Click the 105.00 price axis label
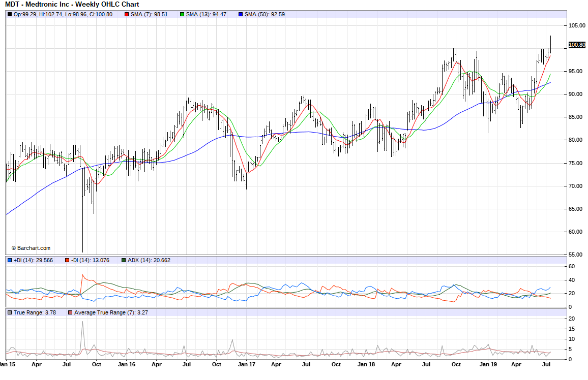 coord(576,25)
